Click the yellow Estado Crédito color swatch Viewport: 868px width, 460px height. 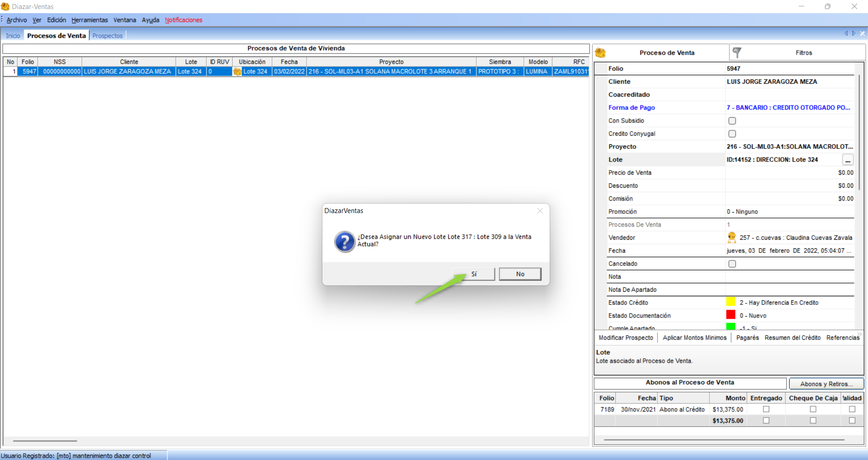pyautogui.click(x=731, y=302)
